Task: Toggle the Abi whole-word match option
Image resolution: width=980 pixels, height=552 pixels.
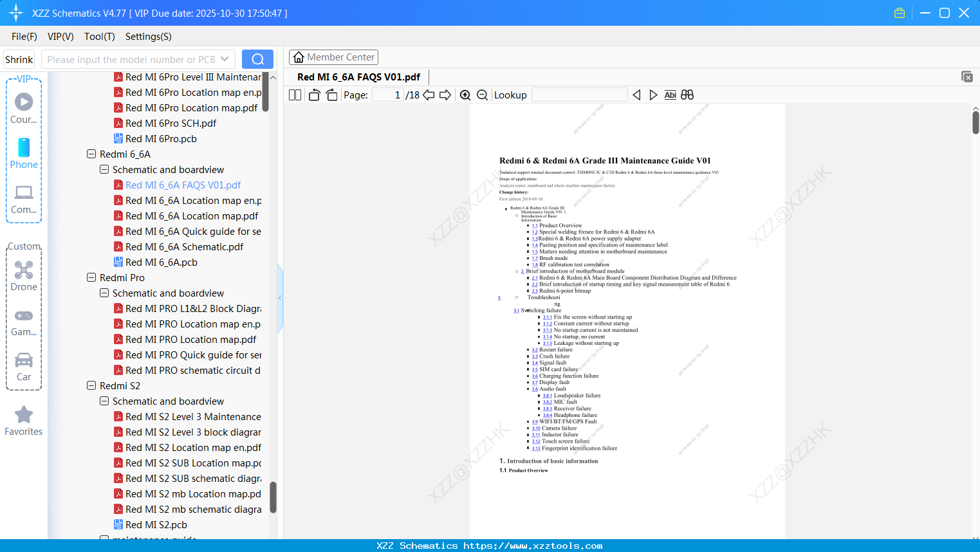Action: point(670,95)
